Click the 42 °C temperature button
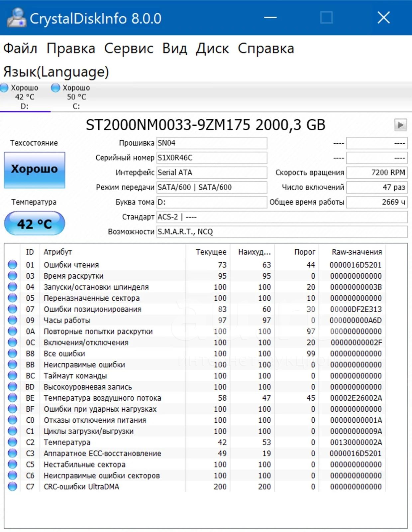The width and height of the screenshot is (412, 532). [x=35, y=223]
